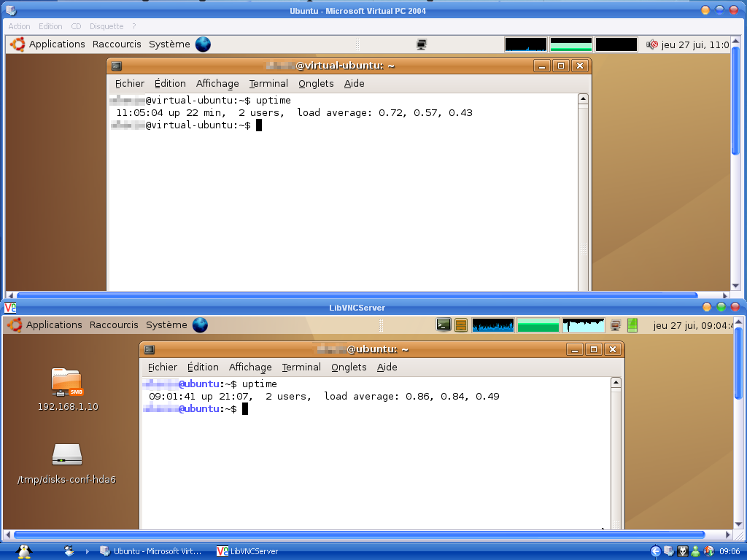Viewport: 747px width, 560px height.
Task: Open the web browser globe launcher in the Virtual PC window
Action: pyautogui.click(x=203, y=44)
